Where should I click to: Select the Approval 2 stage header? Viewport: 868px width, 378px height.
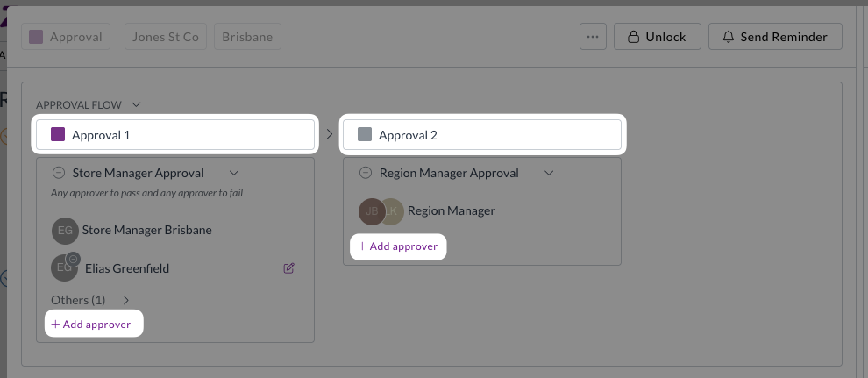(x=481, y=135)
